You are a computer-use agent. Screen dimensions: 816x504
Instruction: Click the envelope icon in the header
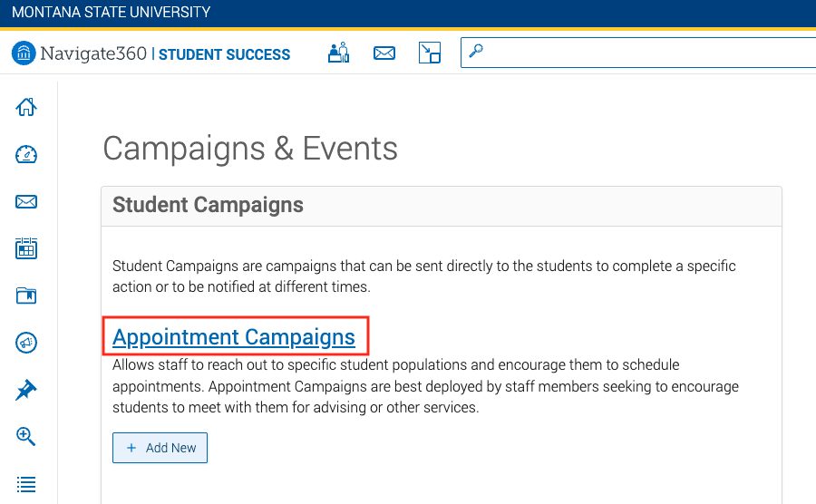click(384, 53)
